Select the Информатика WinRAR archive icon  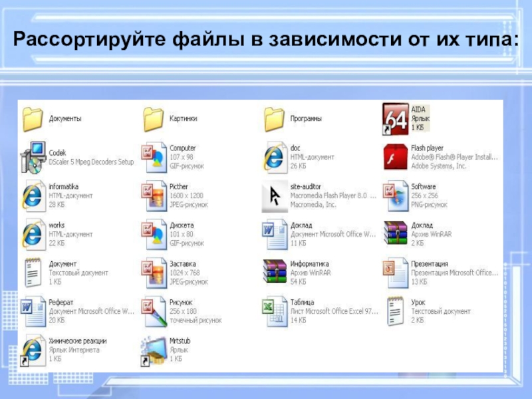coord(275,271)
